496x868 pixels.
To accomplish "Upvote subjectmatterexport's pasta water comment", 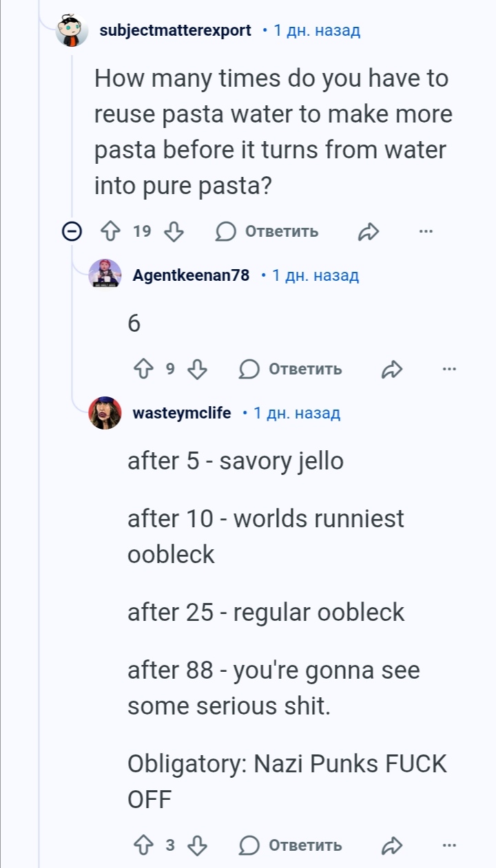I will (111, 232).
